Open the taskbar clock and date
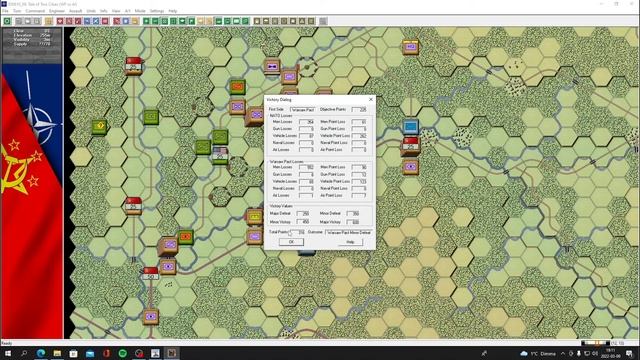640x360 pixels. (611, 353)
